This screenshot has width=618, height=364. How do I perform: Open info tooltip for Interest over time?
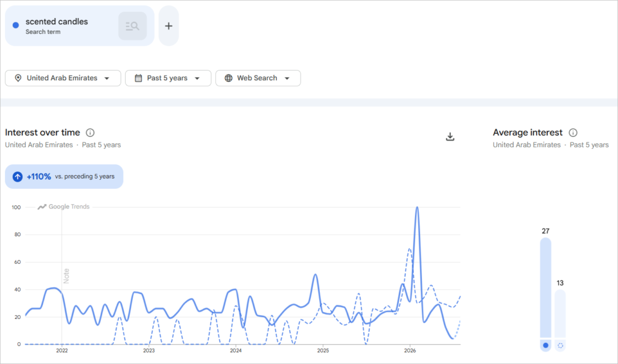[x=91, y=133]
